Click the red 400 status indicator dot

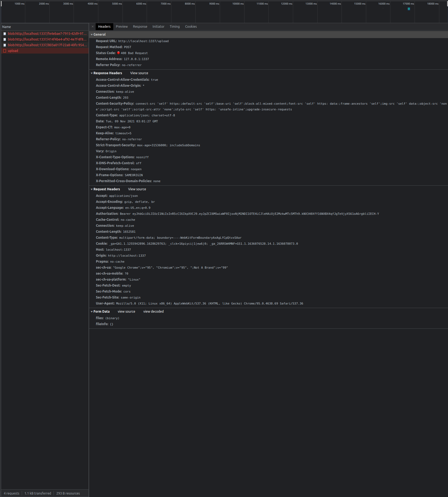(x=118, y=53)
